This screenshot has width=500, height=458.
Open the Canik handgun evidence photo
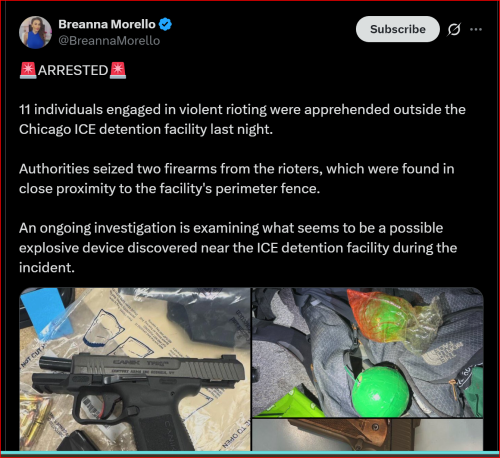(135, 369)
